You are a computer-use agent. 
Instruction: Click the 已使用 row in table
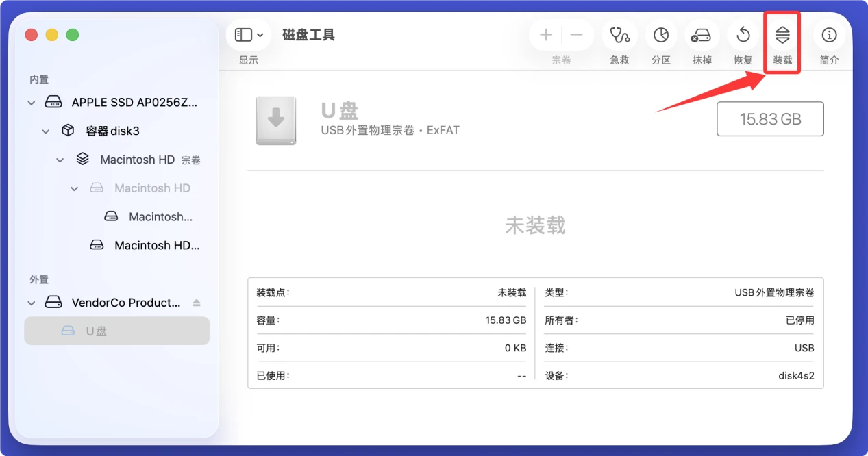391,375
